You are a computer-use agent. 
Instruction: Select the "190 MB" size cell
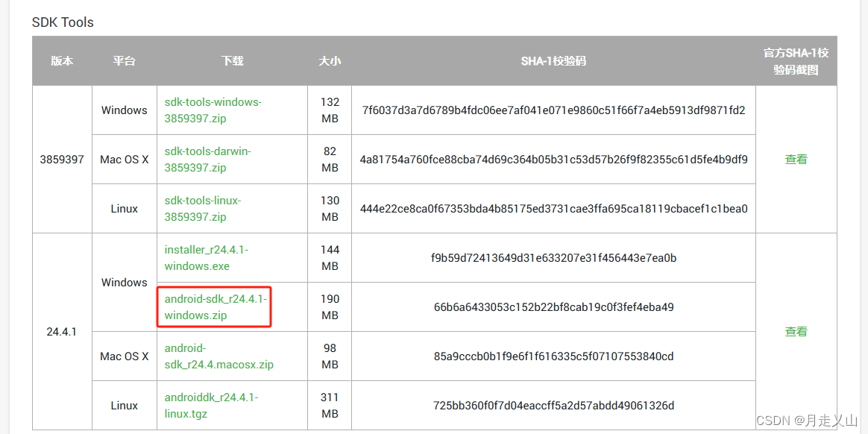click(330, 306)
